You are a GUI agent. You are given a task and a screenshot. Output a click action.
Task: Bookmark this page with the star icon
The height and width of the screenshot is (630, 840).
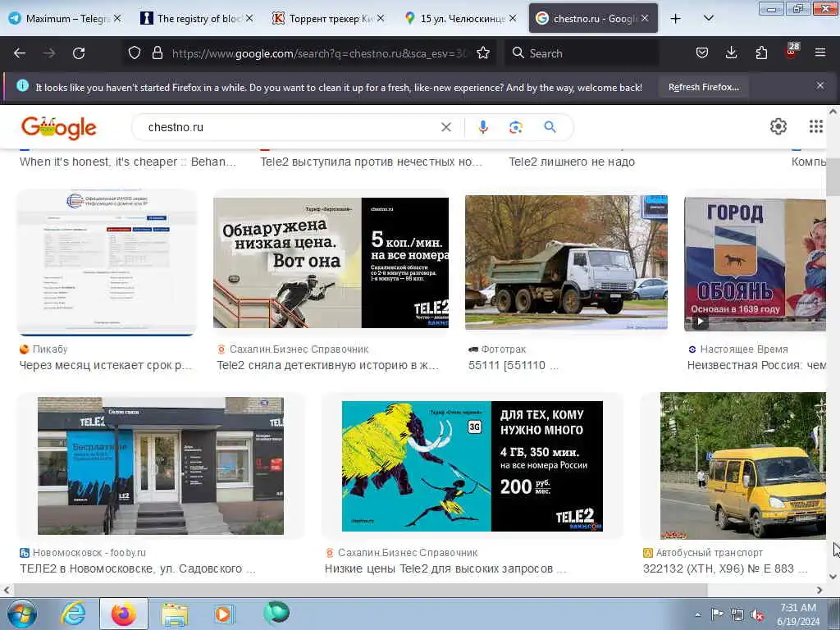pyautogui.click(x=483, y=53)
